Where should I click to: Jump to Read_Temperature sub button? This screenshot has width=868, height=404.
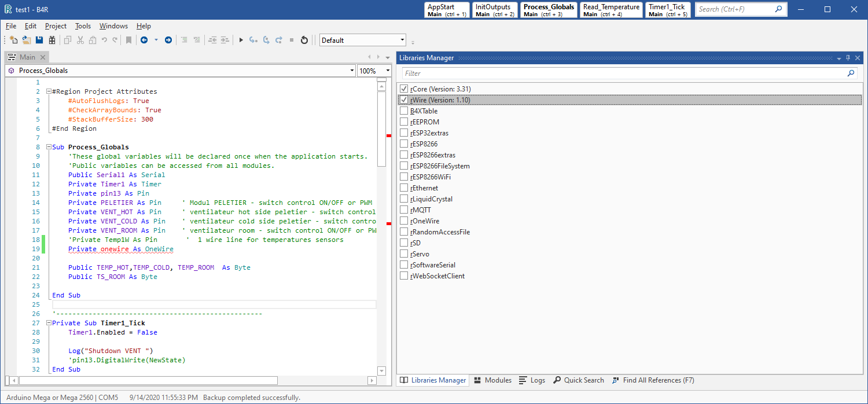pyautogui.click(x=611, y=10)
